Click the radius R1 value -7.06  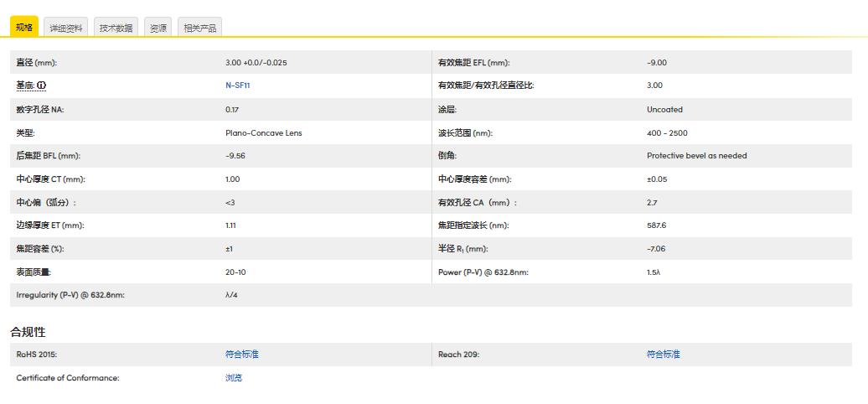click(x=656, y=249)
